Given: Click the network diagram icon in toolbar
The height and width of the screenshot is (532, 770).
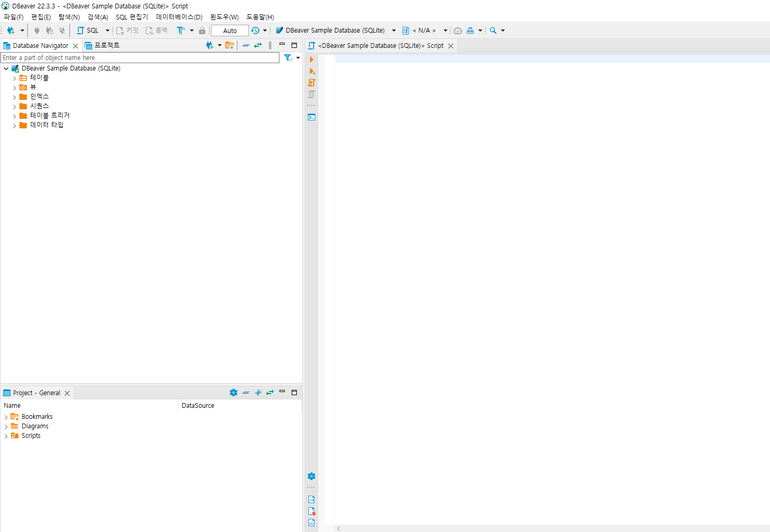Looking at the screenshot, I should [471, 31].
